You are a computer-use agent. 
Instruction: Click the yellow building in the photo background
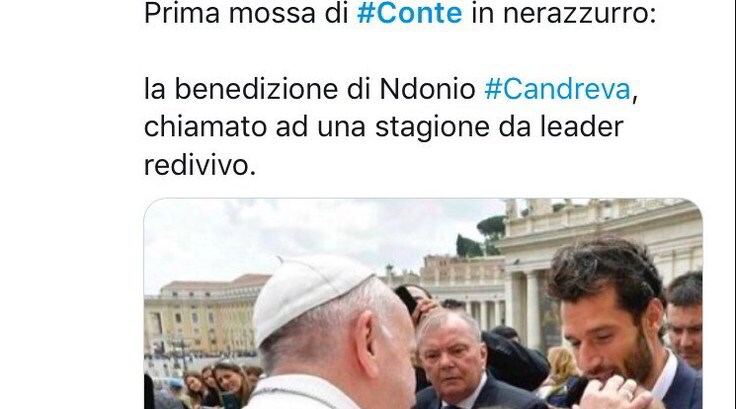202,319
